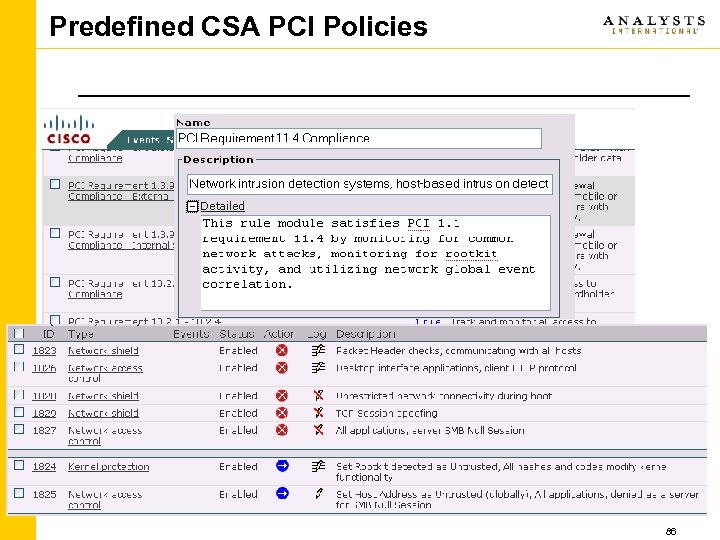This screenshot has height=540, width=720.
Task: Check the box for rule 1827
Action: click(x=19, y=429)
